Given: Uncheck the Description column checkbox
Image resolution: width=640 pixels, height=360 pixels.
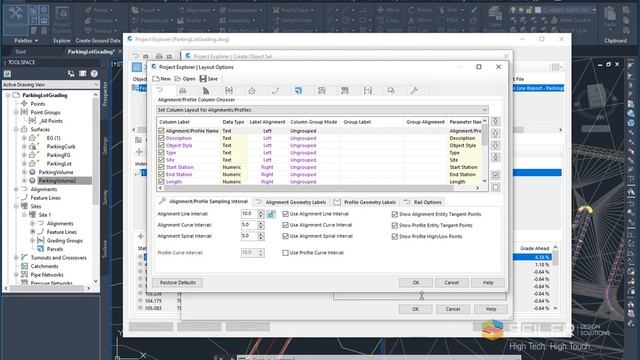Looking at the screenshot, I should click(161, 138).
